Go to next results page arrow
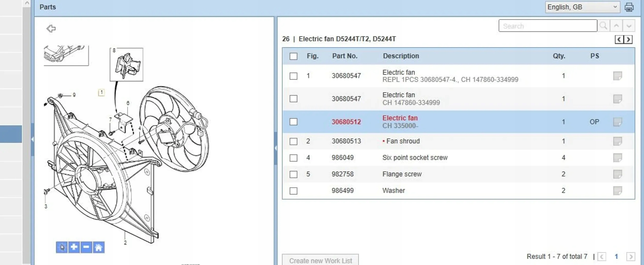This screenshot has width=644, height=265. [x=631, y=256]
